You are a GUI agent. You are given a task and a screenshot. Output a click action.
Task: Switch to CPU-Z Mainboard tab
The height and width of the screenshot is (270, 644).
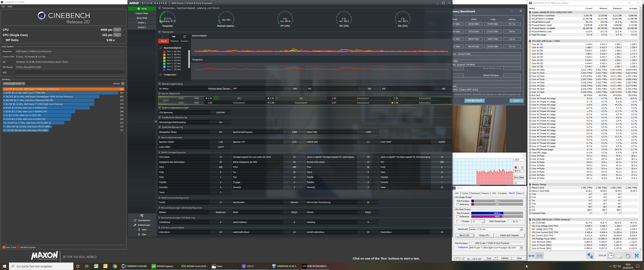point(475,193)
